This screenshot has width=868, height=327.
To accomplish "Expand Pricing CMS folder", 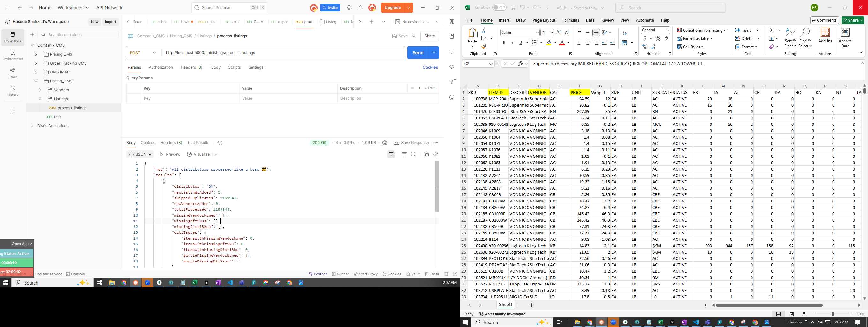I will 36,54.
